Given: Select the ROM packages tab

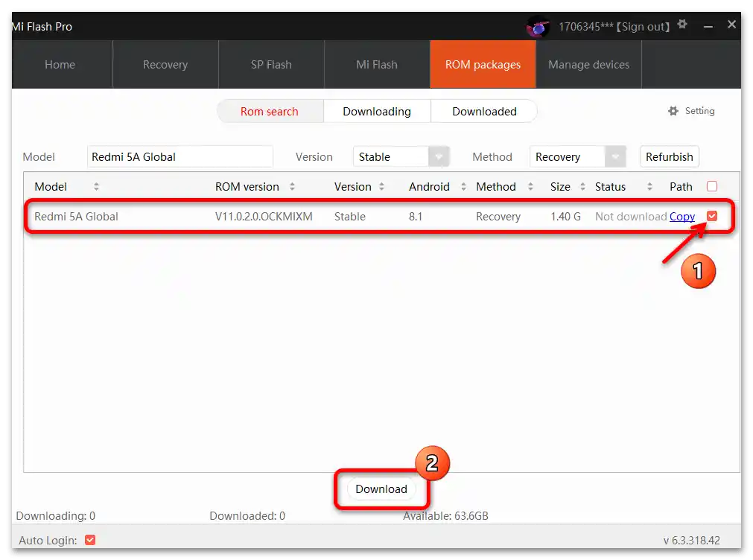Looking at the screenshot, I should (x=483, y=64).
